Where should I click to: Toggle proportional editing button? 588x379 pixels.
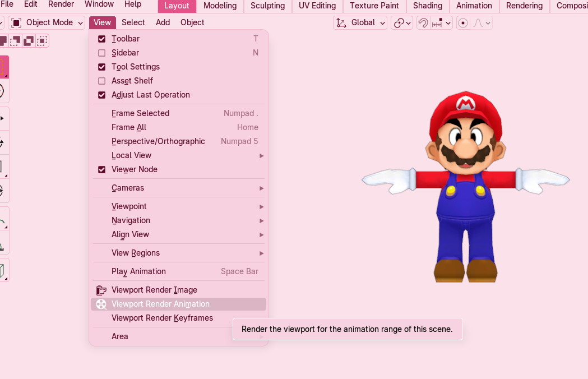[x=463, y=23]
